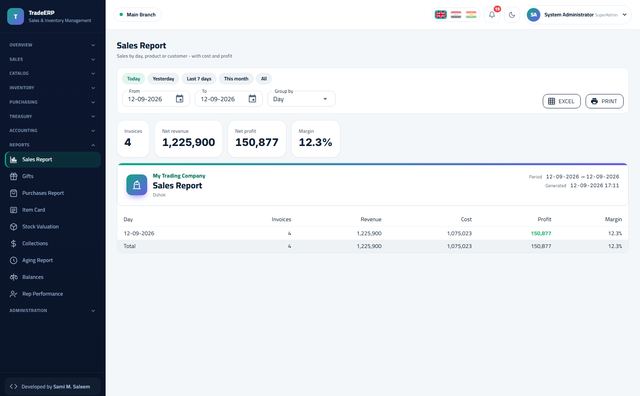Click the Total row label
The height and width of the screenshot is (396, 640).
(129, 246)
